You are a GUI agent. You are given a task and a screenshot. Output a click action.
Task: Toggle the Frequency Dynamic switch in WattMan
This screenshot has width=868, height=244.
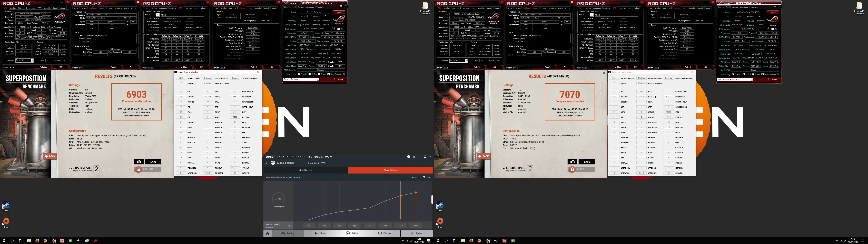coord(290,226)
